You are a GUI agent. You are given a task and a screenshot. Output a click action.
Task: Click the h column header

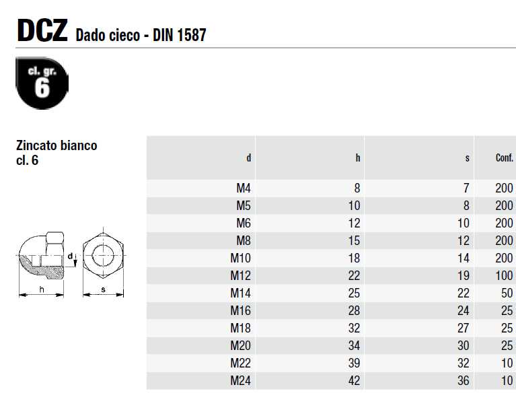pyautogui.click(x=358, y=158)
